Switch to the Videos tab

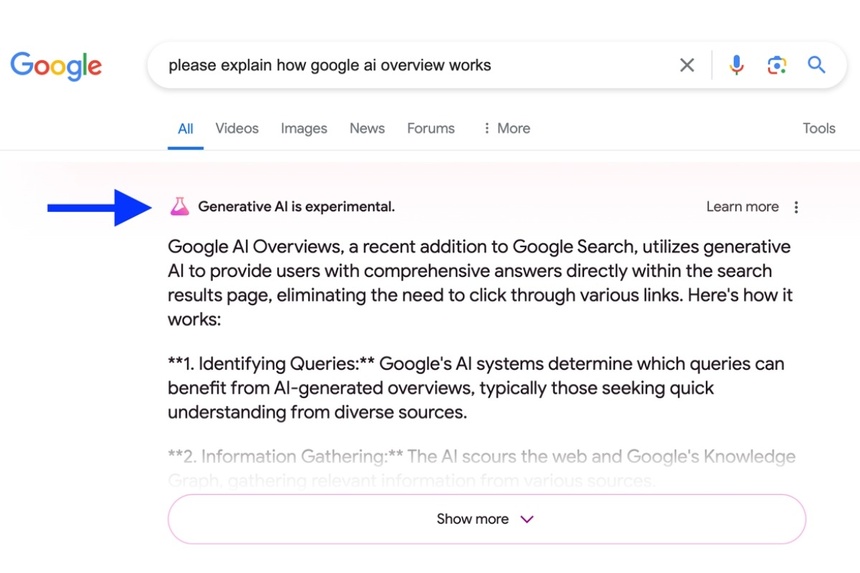pyautogui.click(x=237, y=128)
